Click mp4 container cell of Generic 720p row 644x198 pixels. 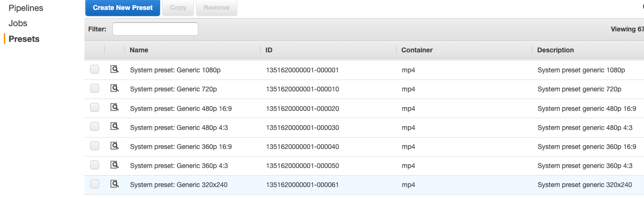coord(409,89)
